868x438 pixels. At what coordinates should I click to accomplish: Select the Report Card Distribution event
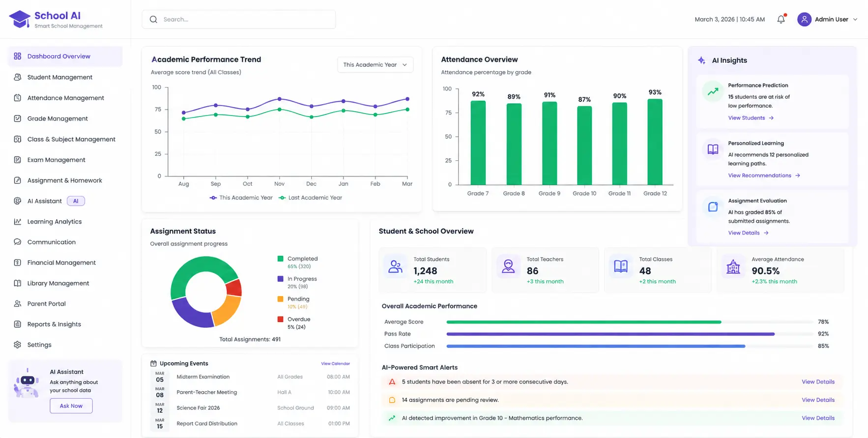point(250,424)
